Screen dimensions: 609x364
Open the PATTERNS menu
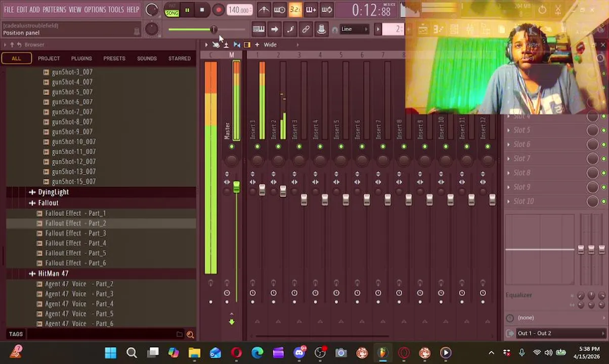pos(54,10)
